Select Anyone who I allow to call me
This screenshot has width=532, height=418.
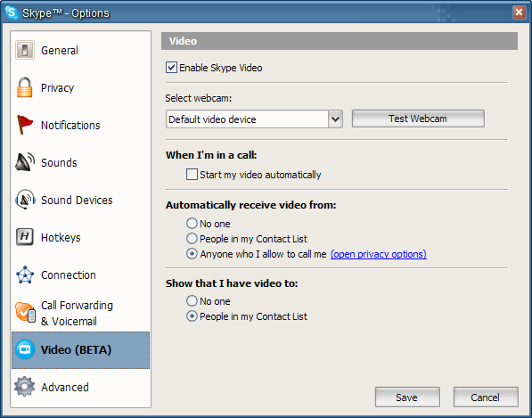click(x=192, y=254)
